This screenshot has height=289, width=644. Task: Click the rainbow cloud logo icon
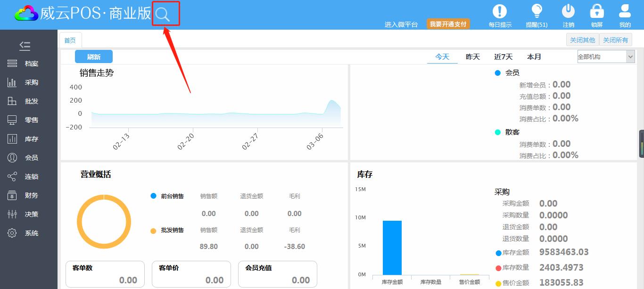pyautogui.click(x=26, y=14)
